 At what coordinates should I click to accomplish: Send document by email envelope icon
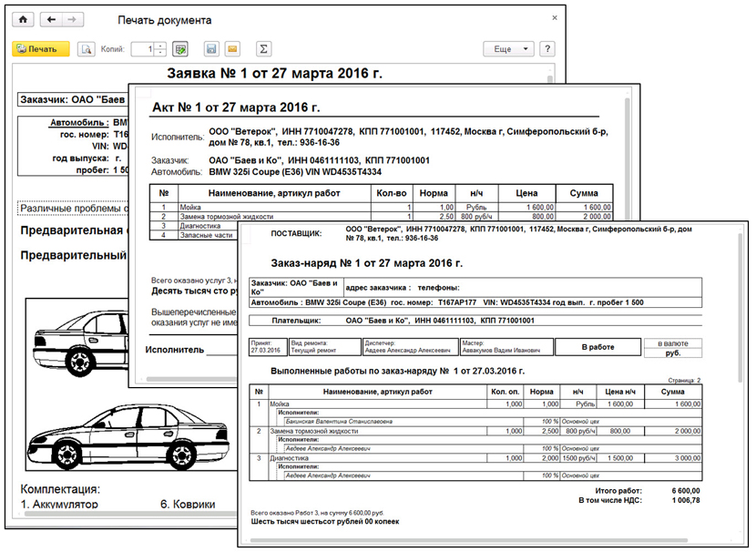[232, 49]
